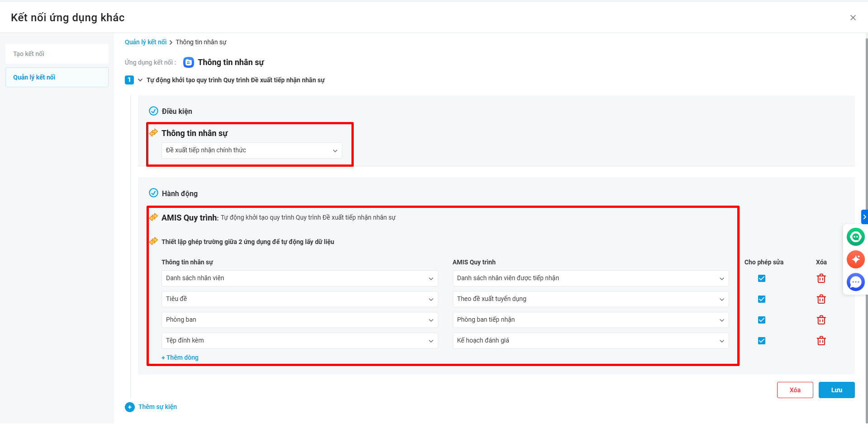
Task: Open the blue messenger chat icon
Action: (855, 282)
